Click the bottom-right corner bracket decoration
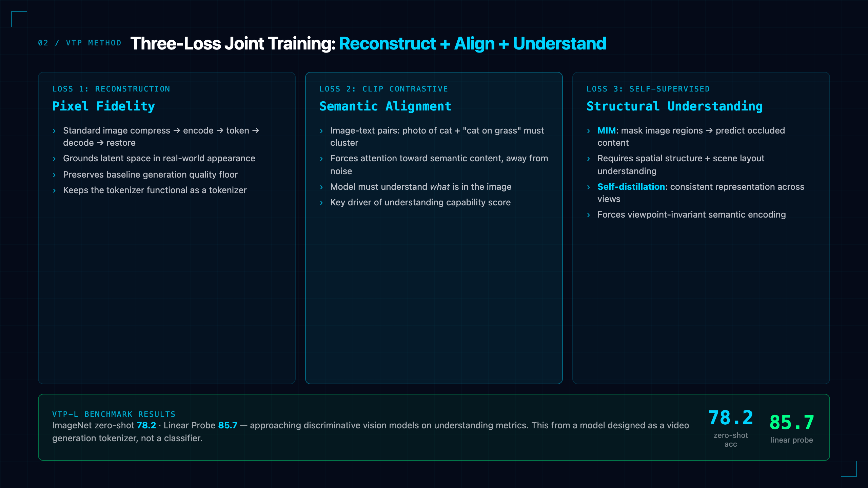 click(x=849, y=469)
